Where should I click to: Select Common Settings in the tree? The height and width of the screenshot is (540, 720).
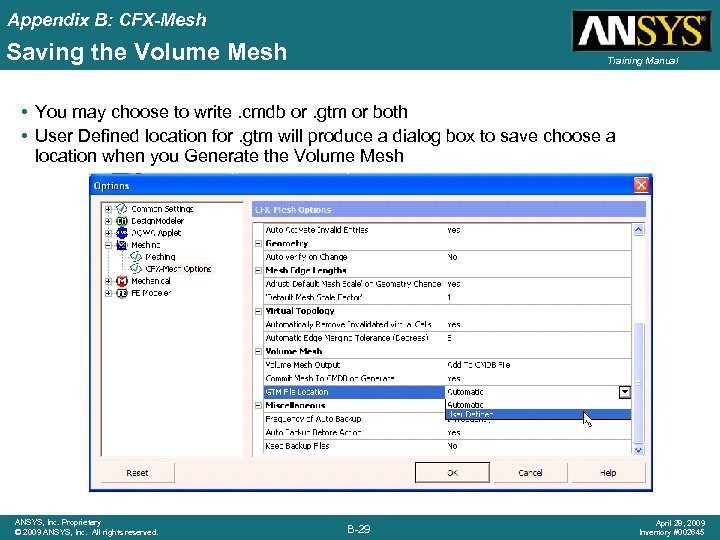162,209
